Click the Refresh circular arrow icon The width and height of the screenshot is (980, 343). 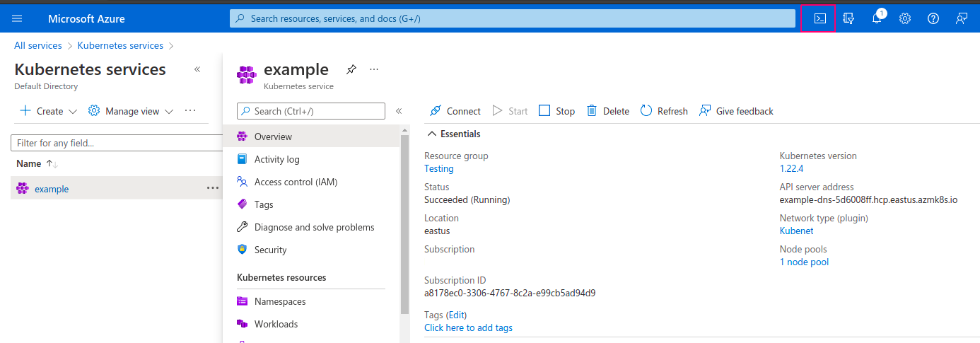[646, 111]
